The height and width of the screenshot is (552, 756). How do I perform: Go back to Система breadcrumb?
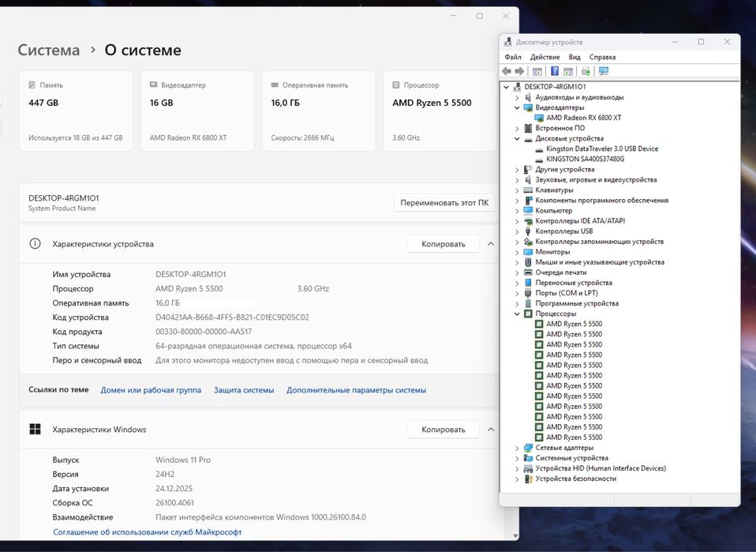click(49, 50)
